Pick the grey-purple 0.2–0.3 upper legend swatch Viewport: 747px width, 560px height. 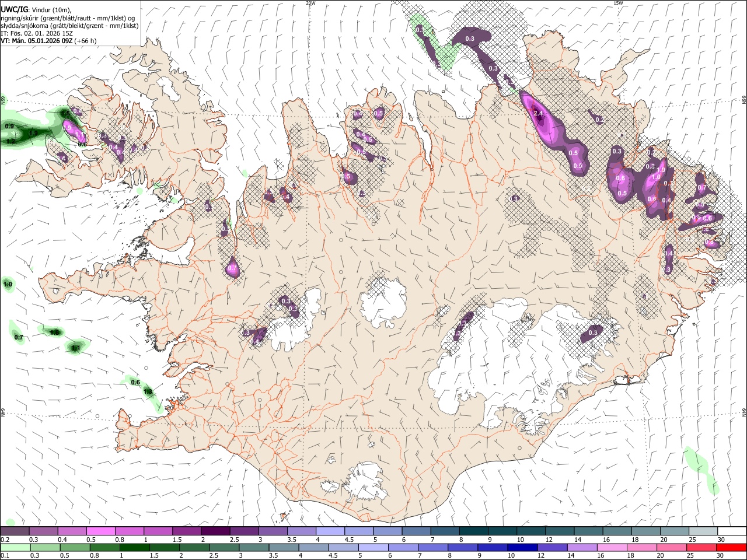click(15, 531)
